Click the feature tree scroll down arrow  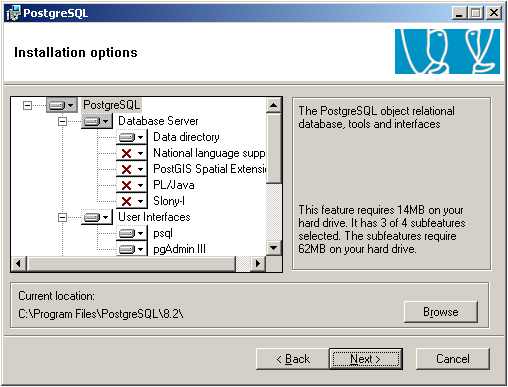(x=274, y=248)
